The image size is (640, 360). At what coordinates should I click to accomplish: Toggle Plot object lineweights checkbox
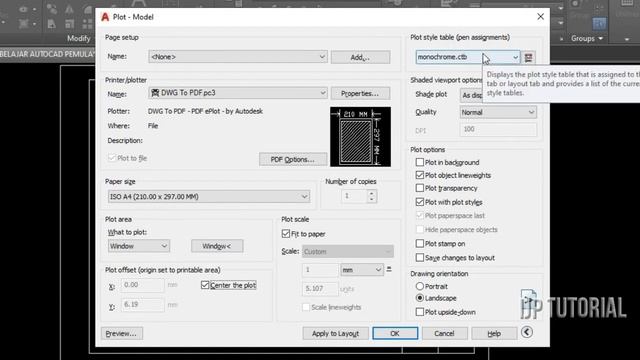(420, 175)
